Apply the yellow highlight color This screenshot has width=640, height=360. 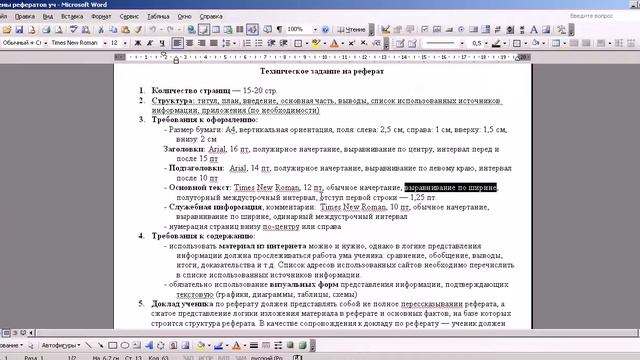click(x=316, y=43)
